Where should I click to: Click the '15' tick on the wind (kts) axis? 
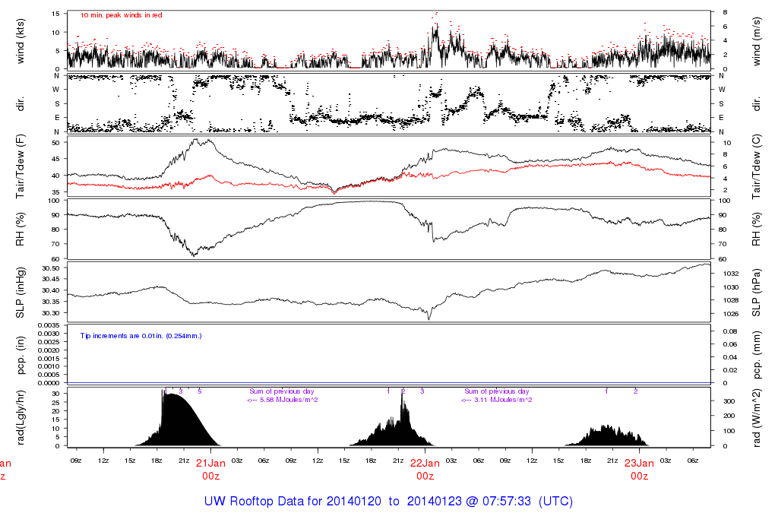pyautogui.click(x=55, y=14)
